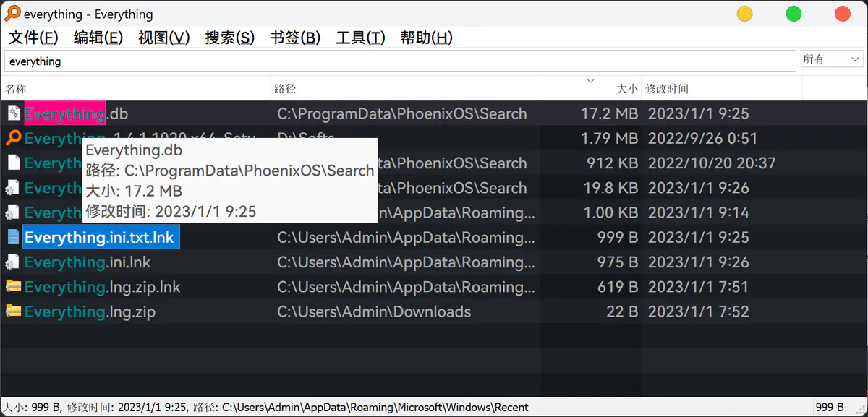The image size is (868, 417).
Task: Click the Everything.ini.txt.lnk document icon
Action: click(13, 237)
